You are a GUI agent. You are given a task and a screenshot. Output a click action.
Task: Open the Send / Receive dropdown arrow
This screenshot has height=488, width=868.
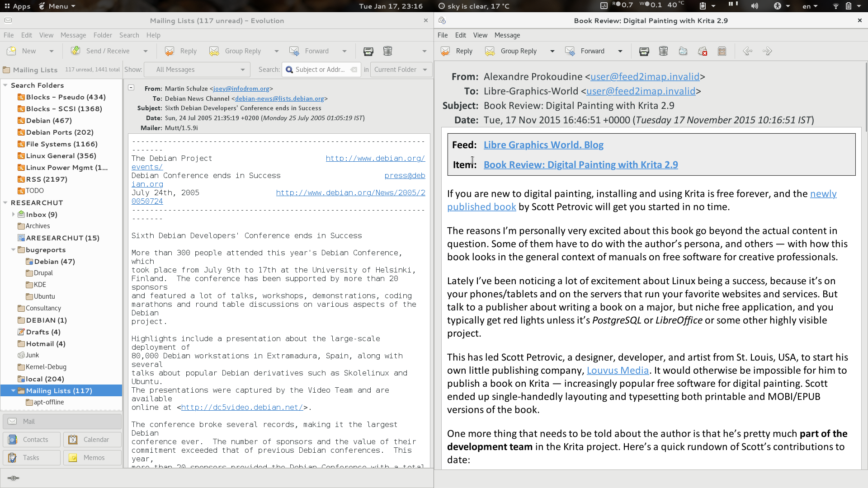click(146, 51)
